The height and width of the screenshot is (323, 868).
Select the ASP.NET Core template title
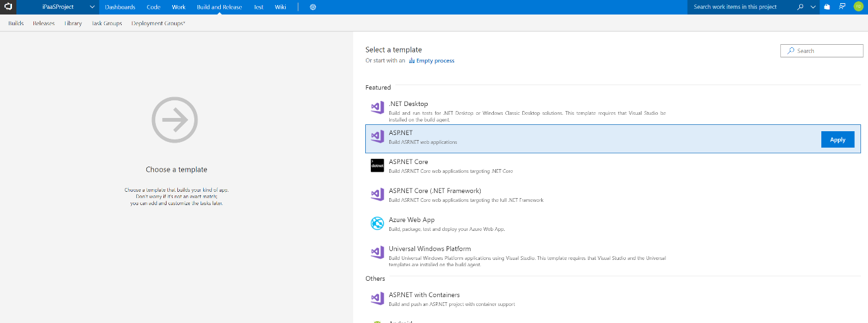point(408,161)
